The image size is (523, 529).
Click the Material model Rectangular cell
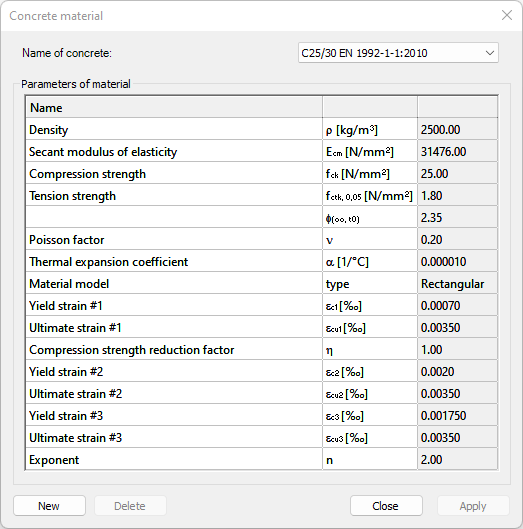coord(458,283)
